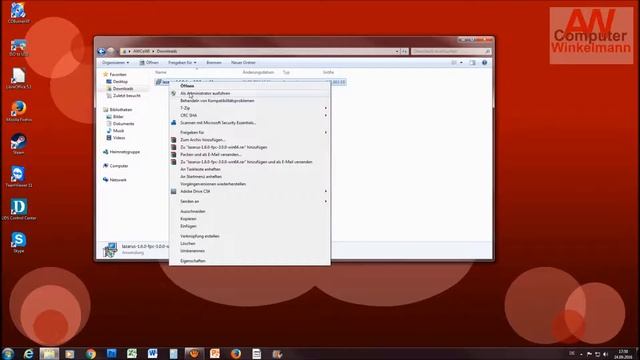Screen dimensions: 640x360
Task: Launch Skype from the desktop
Action: tap(18, 242)
